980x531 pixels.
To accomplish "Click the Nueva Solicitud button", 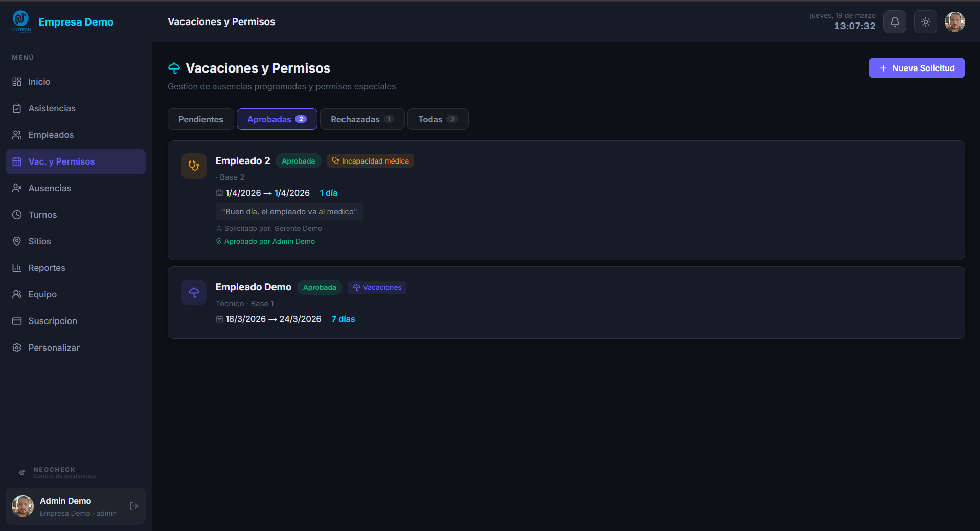I will pyautogui.click(x=916, y=68).
